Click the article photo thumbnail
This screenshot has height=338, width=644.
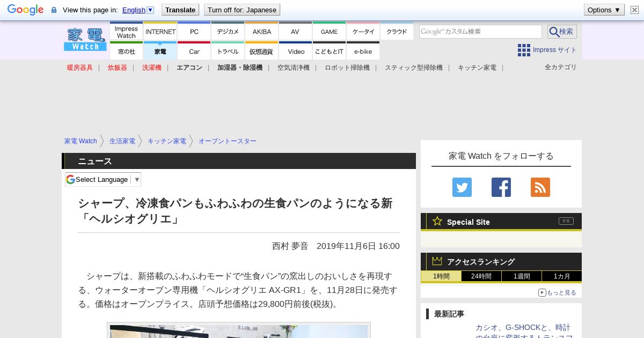tap(239, 330)
